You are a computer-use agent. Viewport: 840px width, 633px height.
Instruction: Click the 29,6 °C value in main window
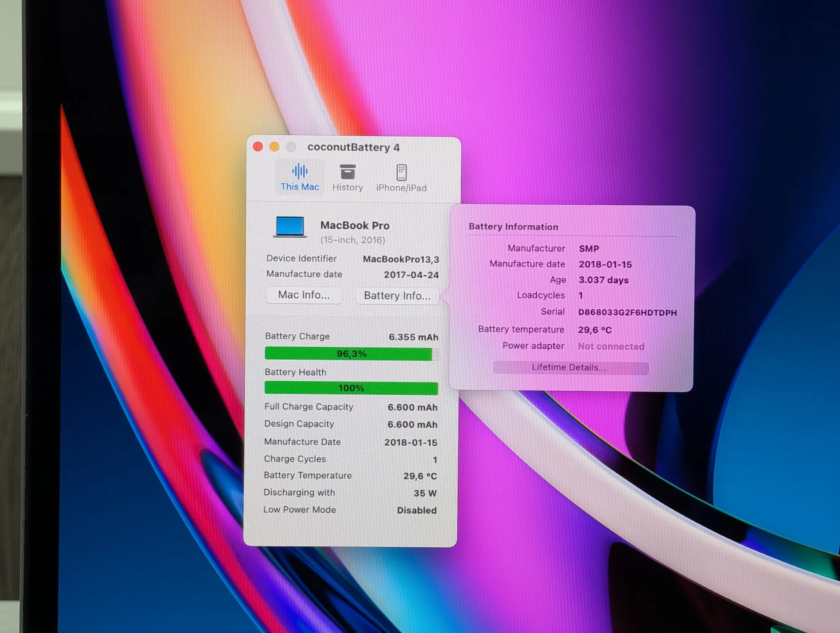coord(420,476)
